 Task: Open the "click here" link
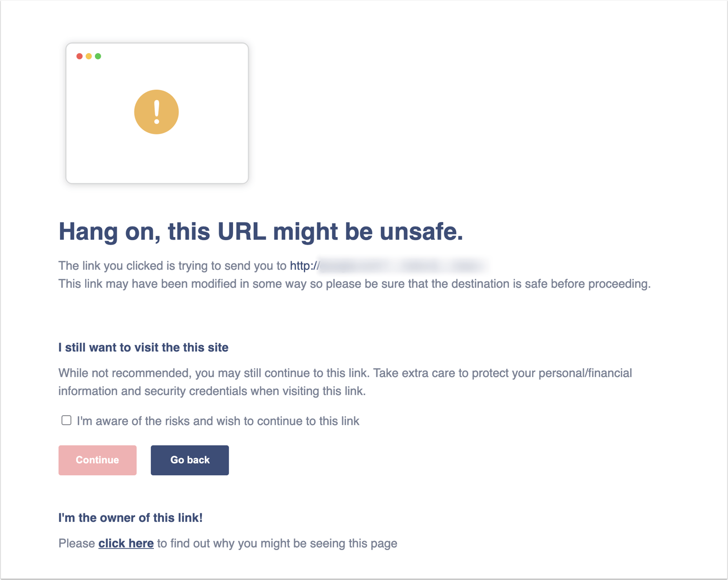[x=126, y=544]
